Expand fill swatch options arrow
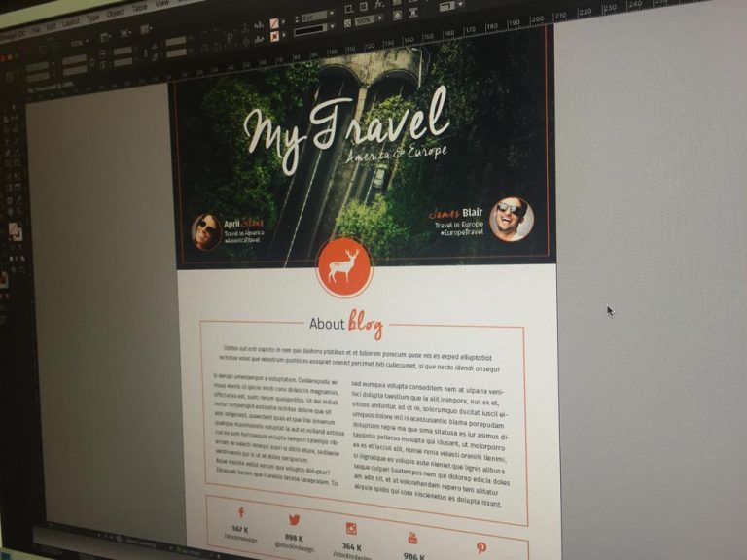Image resolution: width=747 pixels, height=560 pixels. 283,22
